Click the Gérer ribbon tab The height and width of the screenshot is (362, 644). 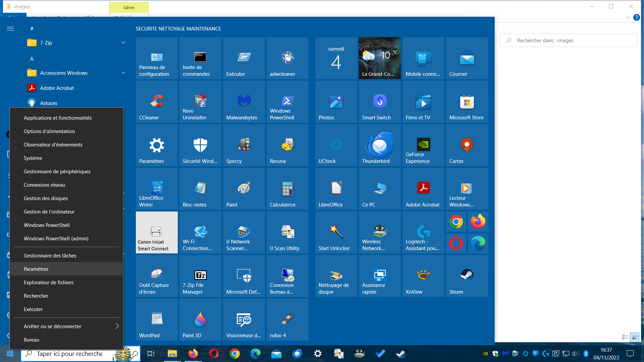tap(129, 7)
